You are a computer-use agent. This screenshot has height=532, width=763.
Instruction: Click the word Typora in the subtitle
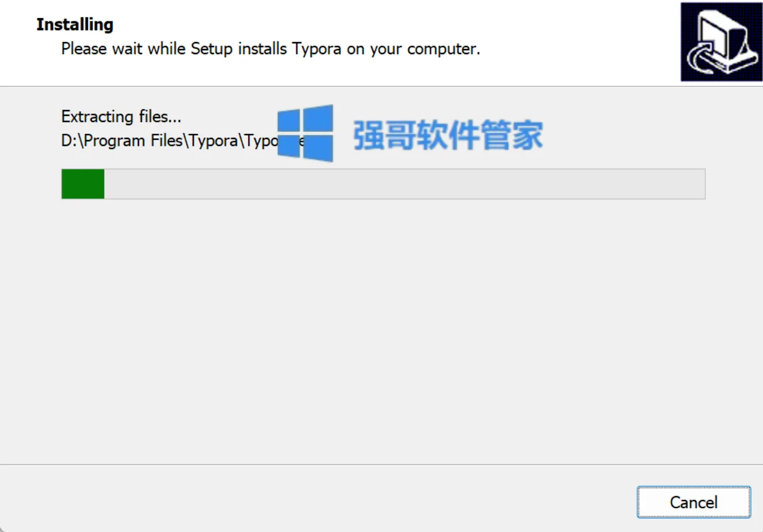(x=317, y=49)
